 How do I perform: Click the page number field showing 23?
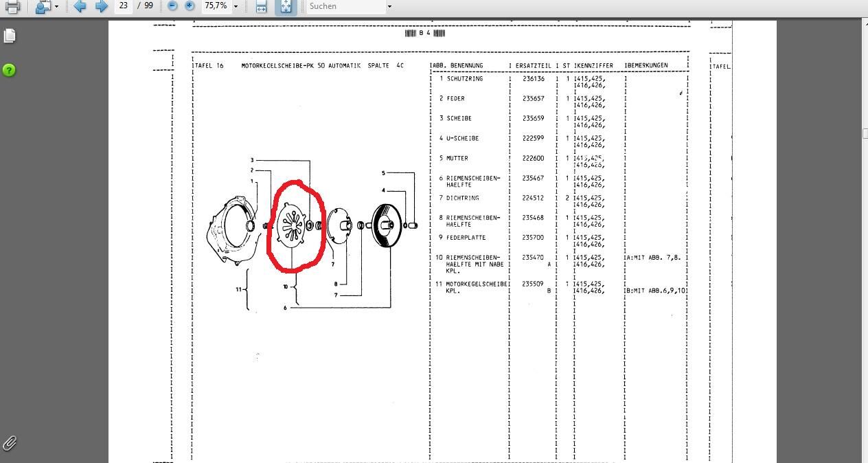(123, 5)
